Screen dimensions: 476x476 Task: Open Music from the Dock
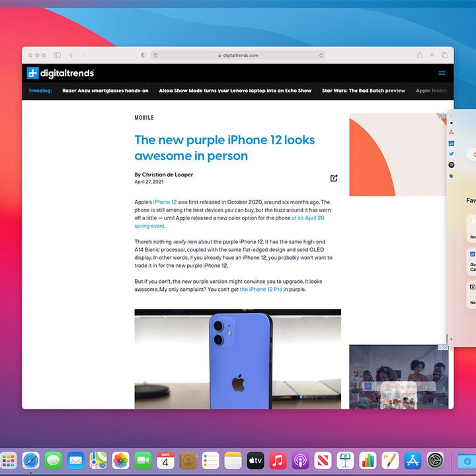pos(278,461)
